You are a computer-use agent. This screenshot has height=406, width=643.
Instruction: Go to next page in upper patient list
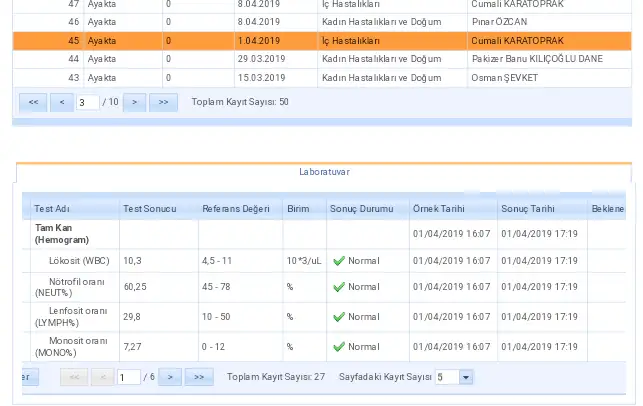pos(134,101)
